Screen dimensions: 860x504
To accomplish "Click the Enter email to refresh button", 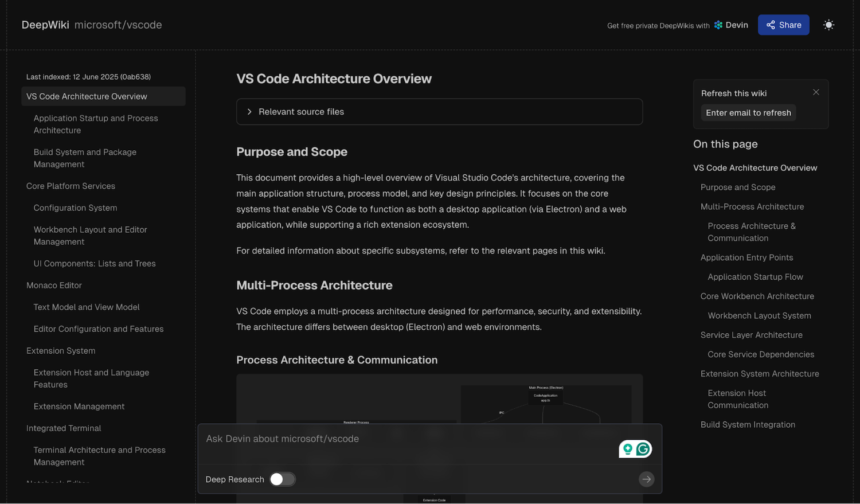I will [748, 113].
